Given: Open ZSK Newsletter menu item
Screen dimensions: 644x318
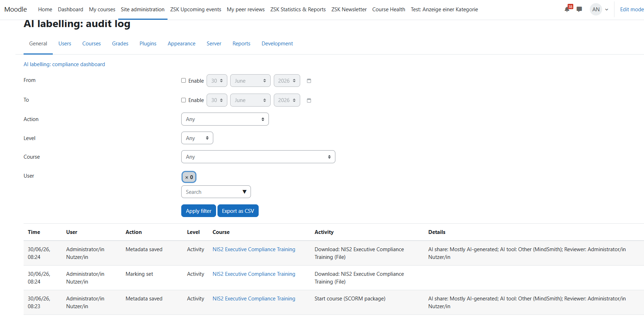Looking at the screenshot, I should [349, 9].
